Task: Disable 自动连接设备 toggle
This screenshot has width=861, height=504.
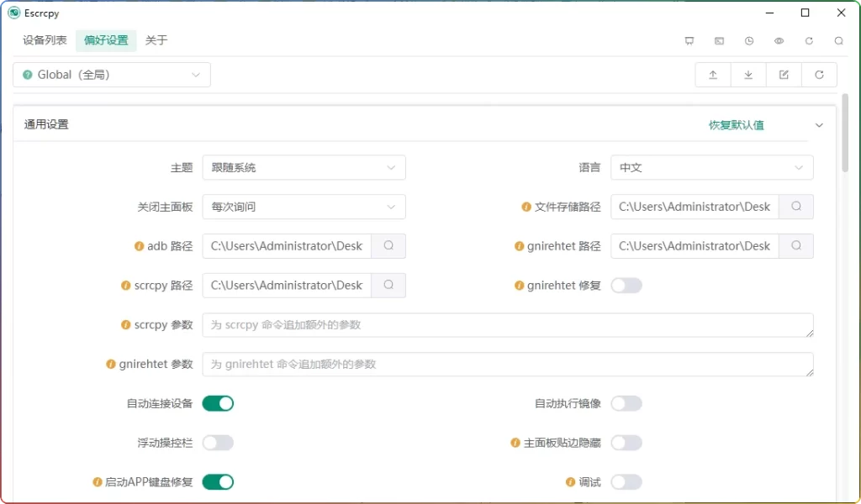Action: [x=218, y=403]
